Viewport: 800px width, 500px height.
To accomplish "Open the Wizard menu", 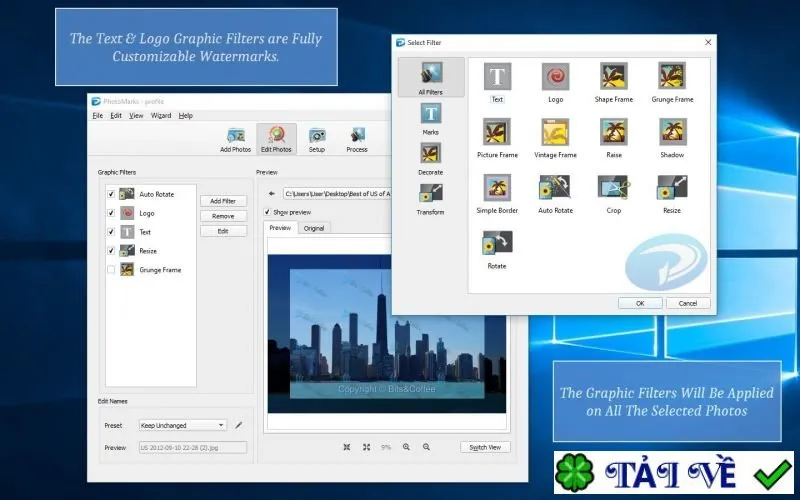I will pyautogui.click(x=161, y=116).
